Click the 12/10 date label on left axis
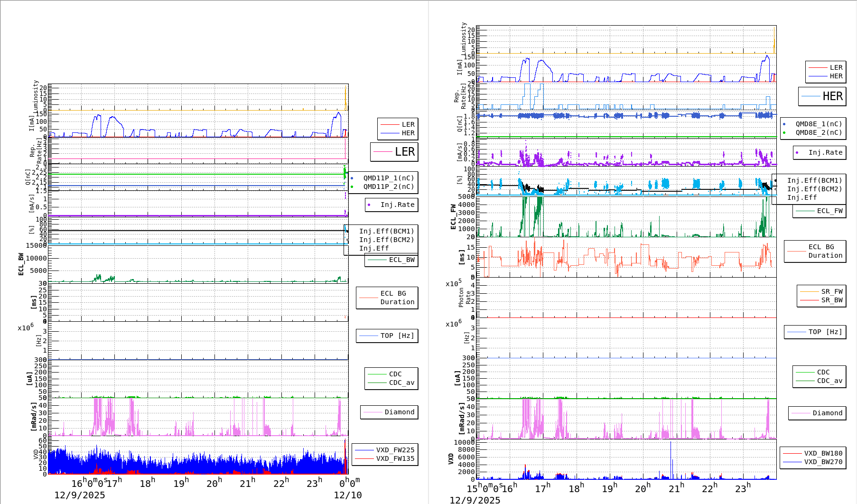 (x=347, y=495)
